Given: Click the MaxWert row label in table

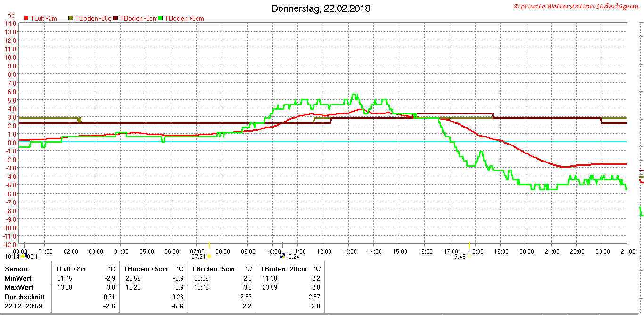Looking at the screenshot, I should (x=19, y=287).
